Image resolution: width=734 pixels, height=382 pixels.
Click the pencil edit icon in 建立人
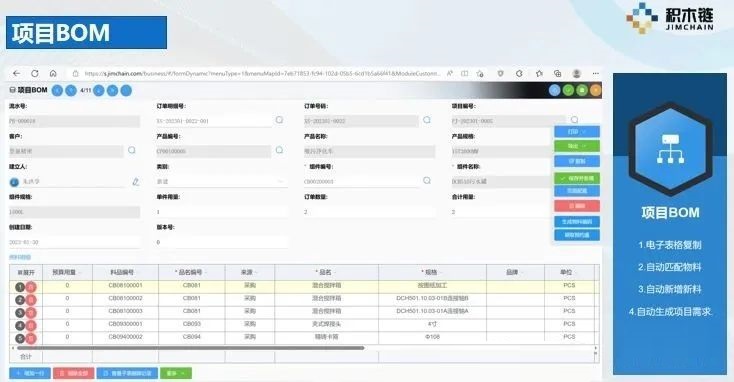[135, 182]
